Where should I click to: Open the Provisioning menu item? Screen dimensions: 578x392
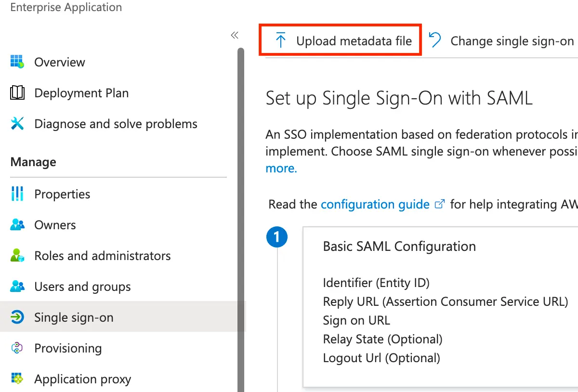click(68, 348)
